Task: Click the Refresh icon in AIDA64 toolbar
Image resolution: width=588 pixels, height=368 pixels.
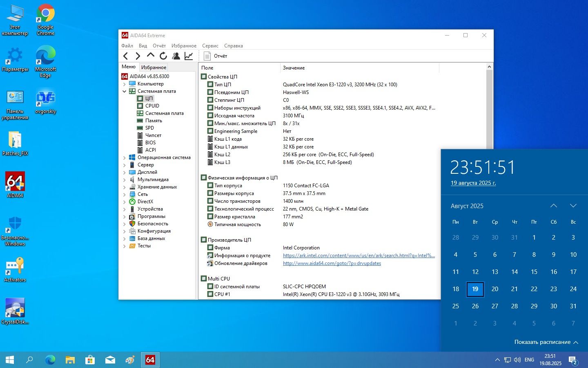Action: coord(163,56)
